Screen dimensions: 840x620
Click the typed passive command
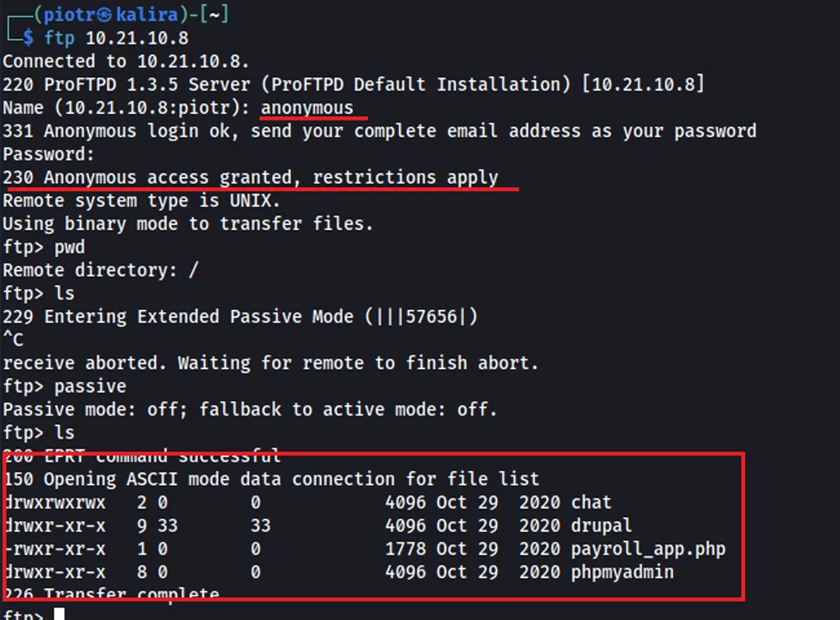coord(90,386)
